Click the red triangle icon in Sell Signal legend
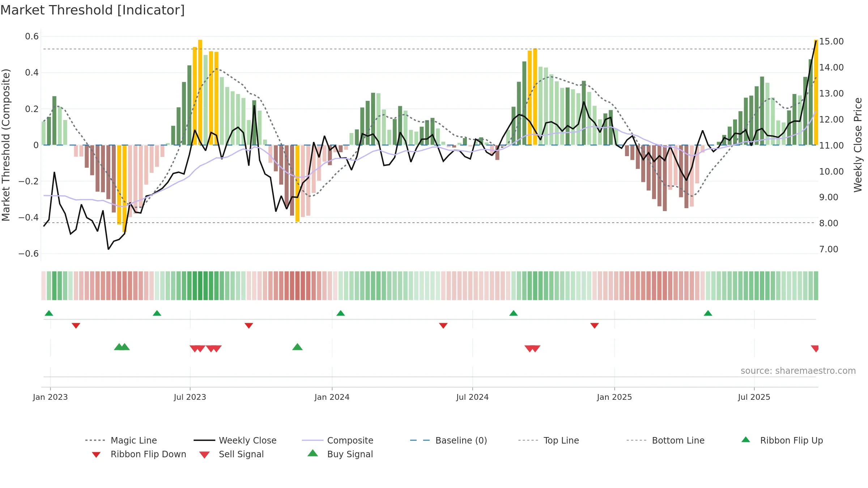Image resolution: width=868 pixels, height=488 pixels. tap(204, 455)
